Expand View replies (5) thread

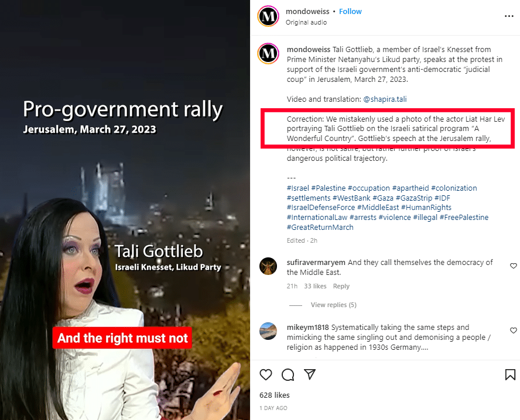pyautogui.click(x=333, y=305)
